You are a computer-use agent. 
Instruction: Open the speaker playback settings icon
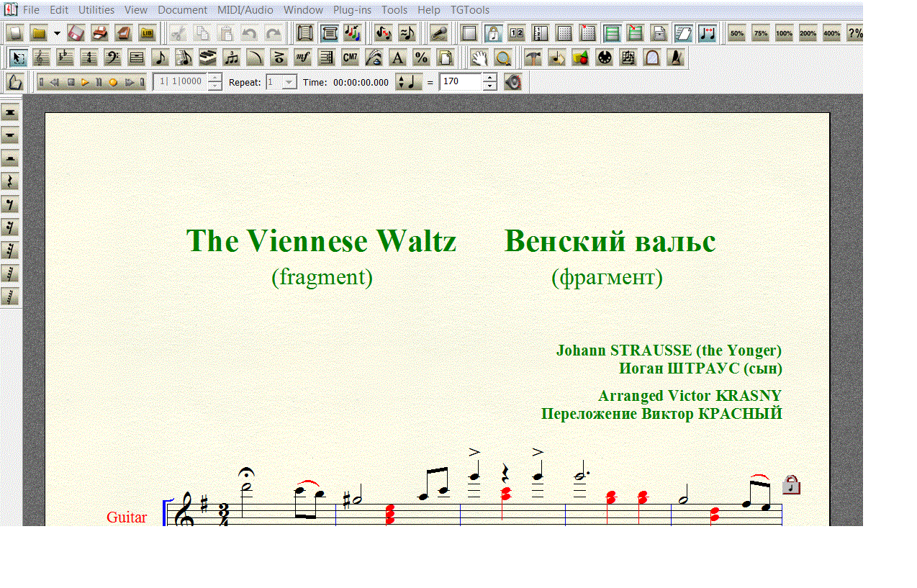point(512,82)
